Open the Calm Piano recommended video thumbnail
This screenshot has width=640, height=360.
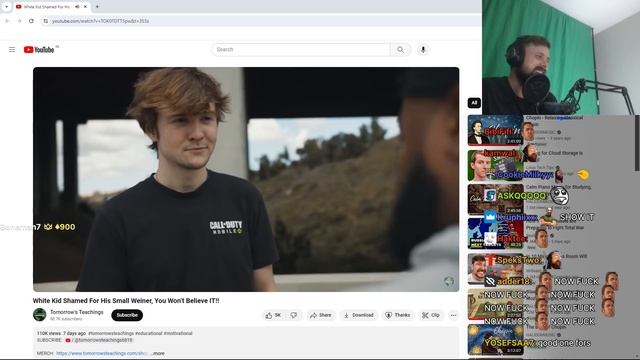(496, 200)
